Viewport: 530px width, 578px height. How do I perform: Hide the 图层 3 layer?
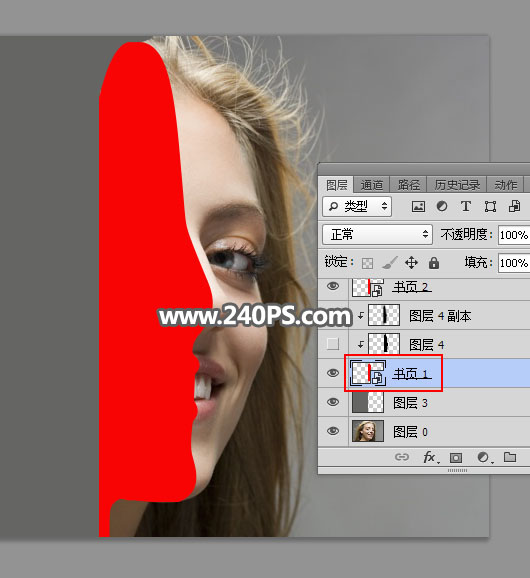(333, 402)
